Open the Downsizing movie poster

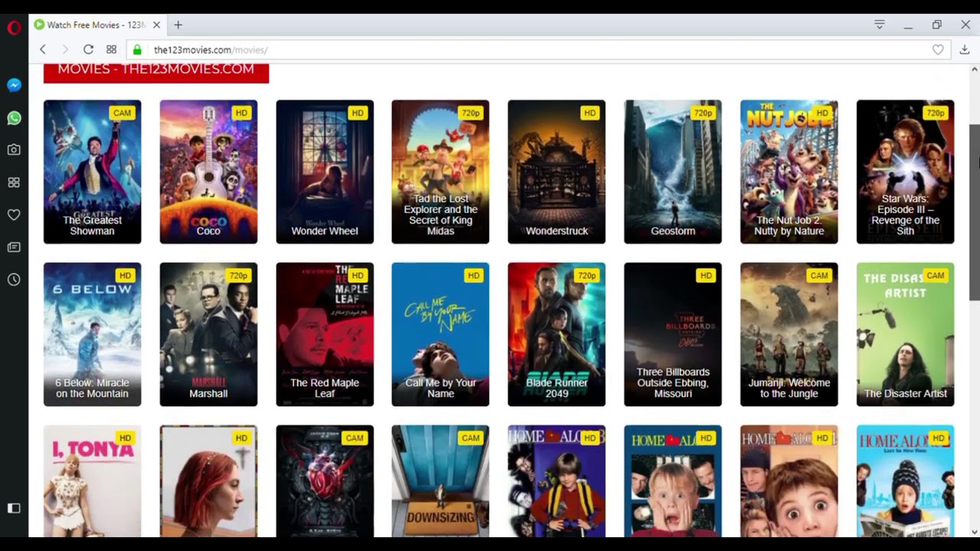coord(440,481)
